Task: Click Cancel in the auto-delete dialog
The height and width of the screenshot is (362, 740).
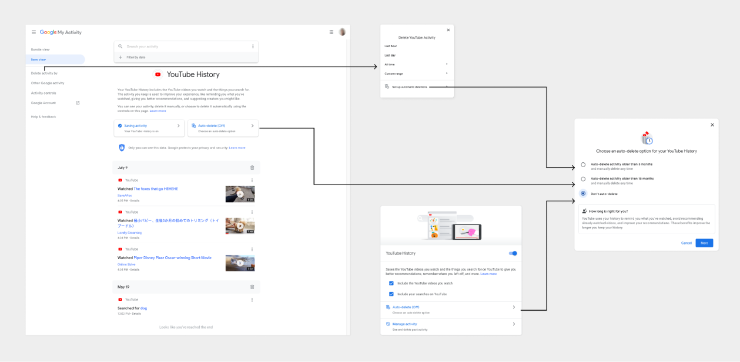Action: click(686, 243)
